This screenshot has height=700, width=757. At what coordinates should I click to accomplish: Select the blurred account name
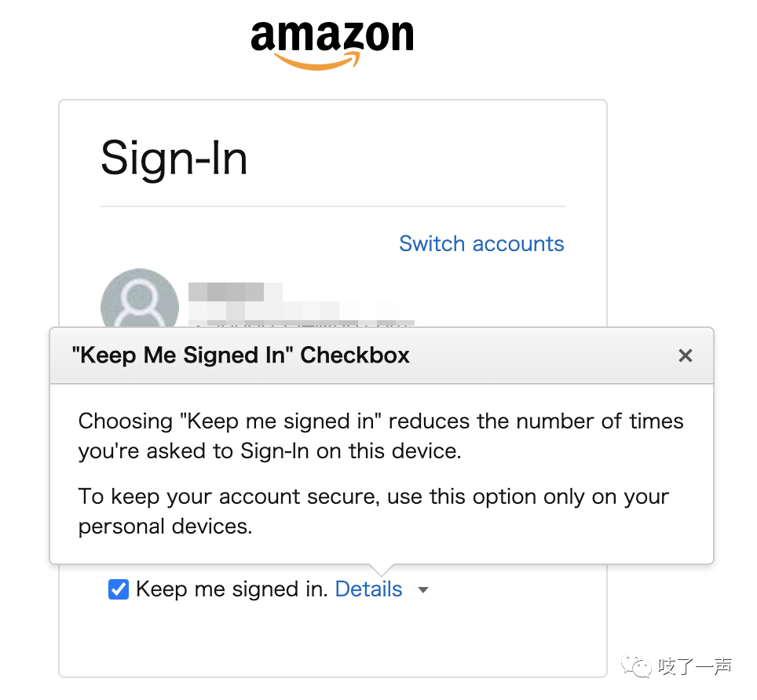tap(235, 292)
